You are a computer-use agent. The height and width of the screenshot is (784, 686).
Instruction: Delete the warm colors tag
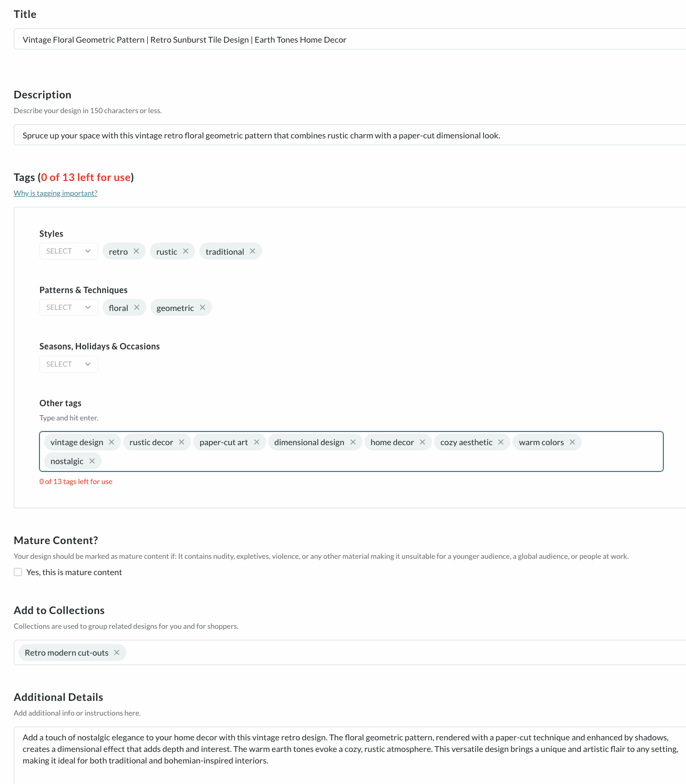point(572,442)
